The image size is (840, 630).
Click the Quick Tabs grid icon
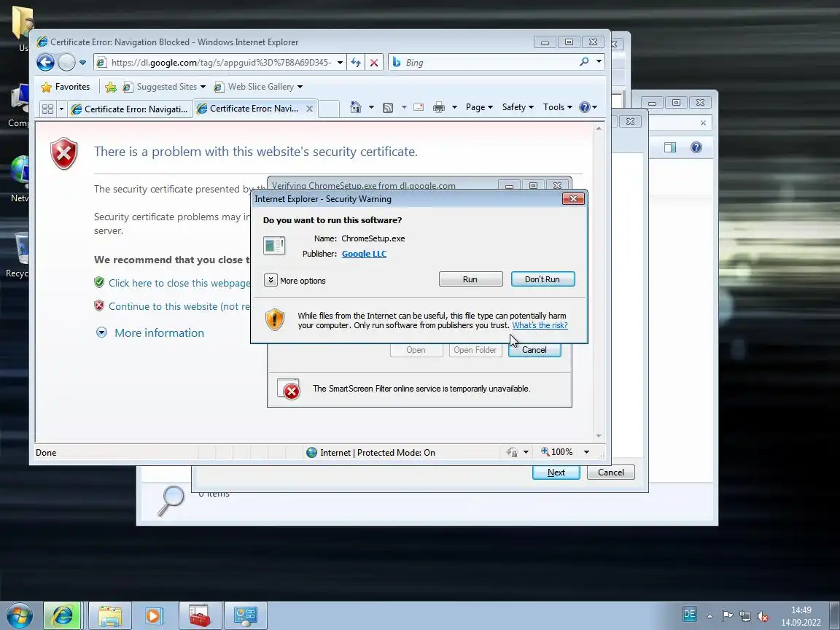point(47,109)
